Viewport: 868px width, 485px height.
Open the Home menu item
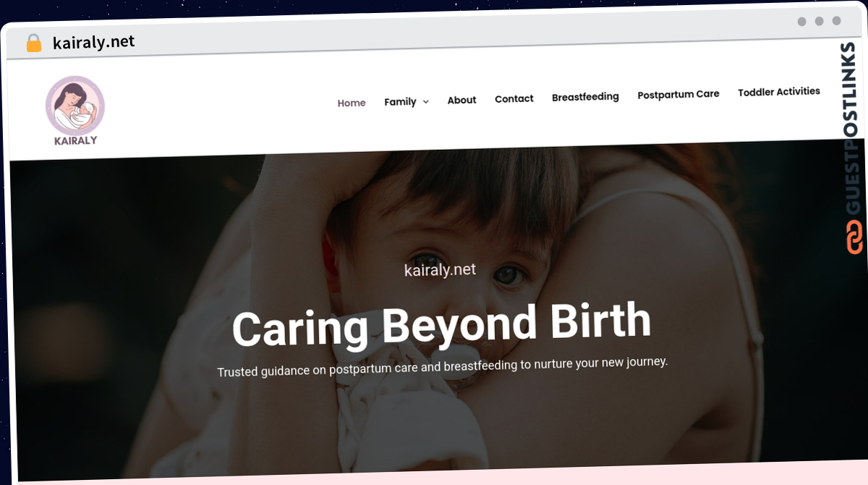tap(352, 103)
